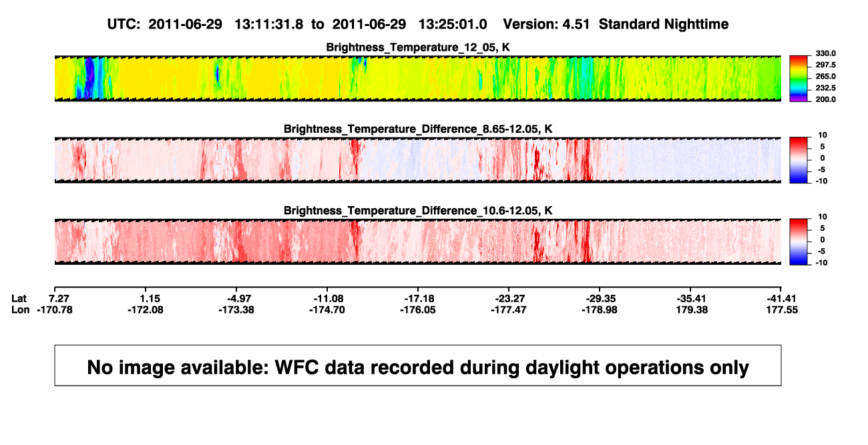Click the latitude value -17.18
The width and height of the screenshot is (868, 445).
(421, 298)
